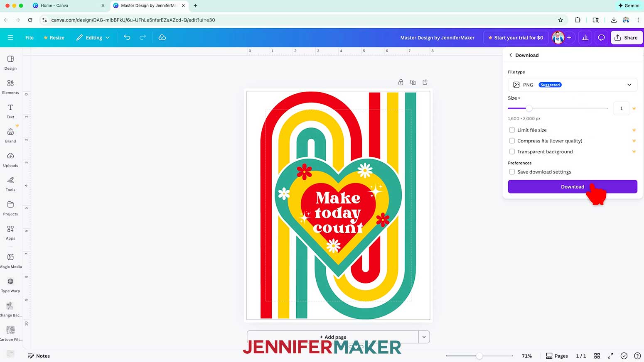Image resolution: width=644 pixels, height=362 pixels.
Task: Open a new browser tab
Action: coord(195,5)
